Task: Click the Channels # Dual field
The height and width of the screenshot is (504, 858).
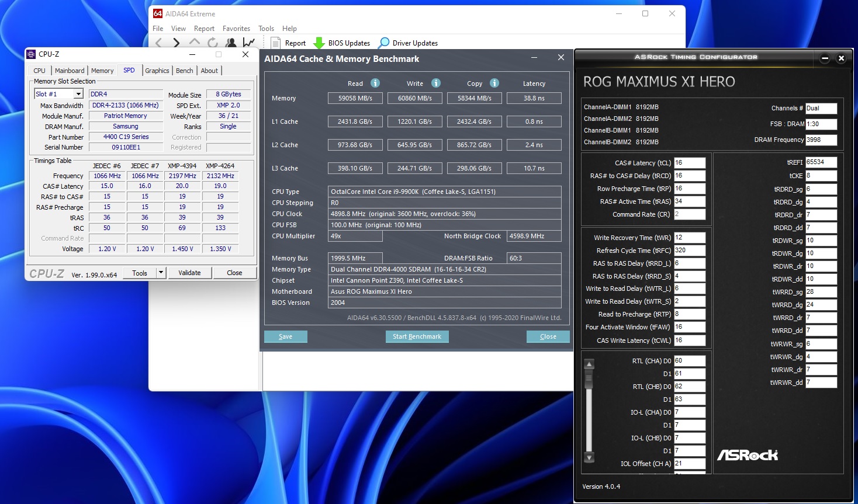Action: pyautogui.click(x=821, y=109)
